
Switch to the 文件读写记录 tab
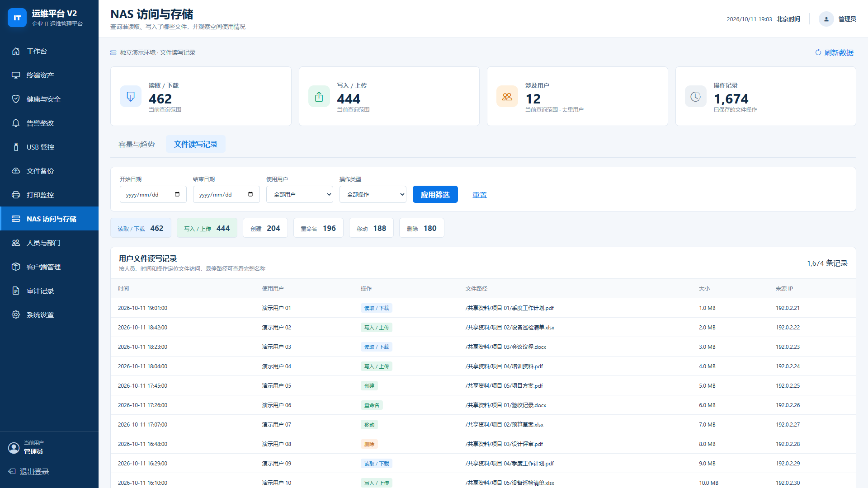[x=196, y=144]
